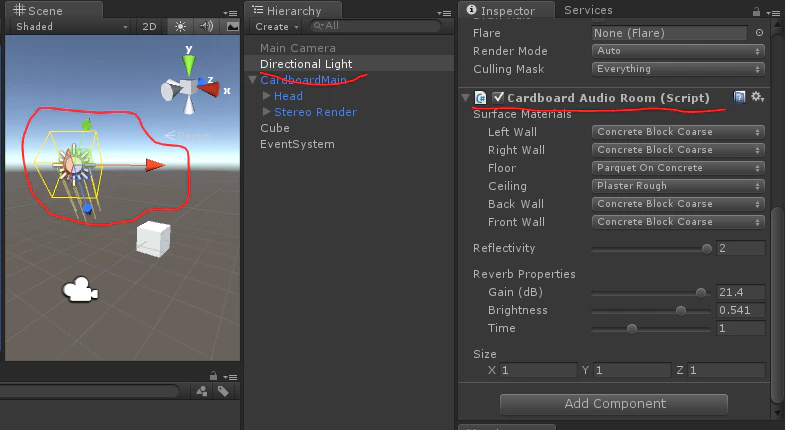Adjust the Brightness slider
The image size is (786, 430).
[x=651, y=311]
